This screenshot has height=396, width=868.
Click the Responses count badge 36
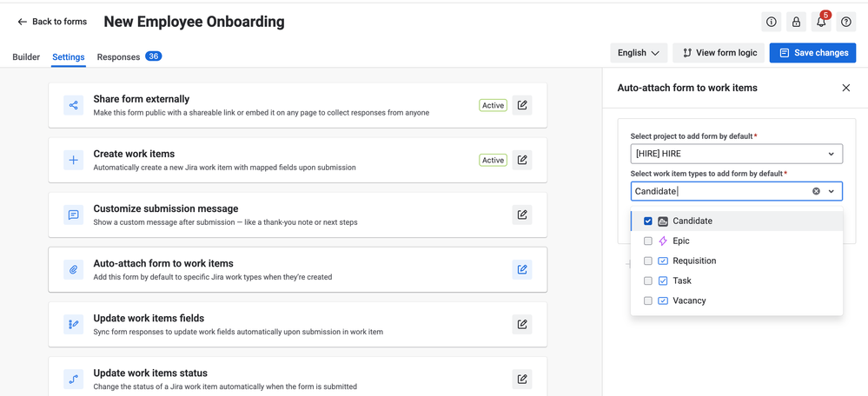[x=153, y=56]
